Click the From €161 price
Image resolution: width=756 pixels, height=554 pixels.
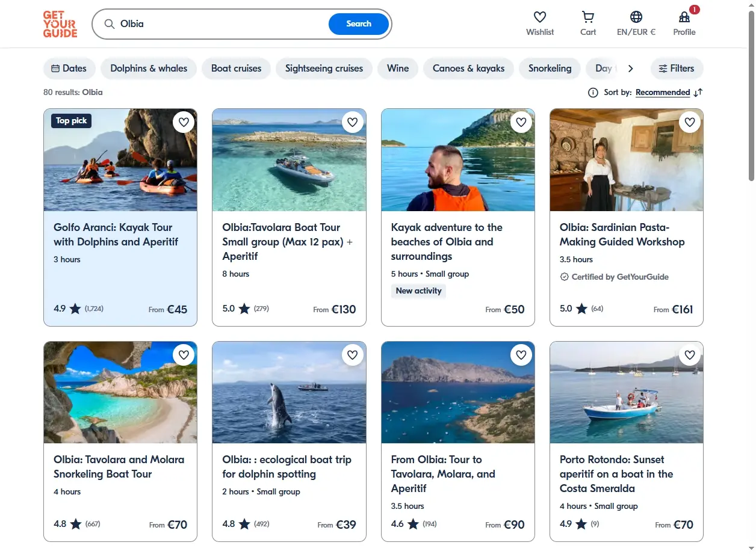coord(674,309)
